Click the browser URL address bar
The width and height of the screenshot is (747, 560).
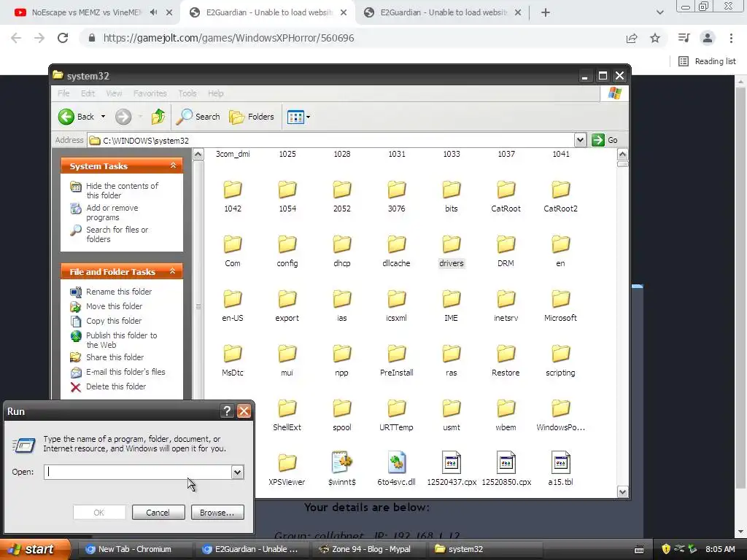[352, 38]
